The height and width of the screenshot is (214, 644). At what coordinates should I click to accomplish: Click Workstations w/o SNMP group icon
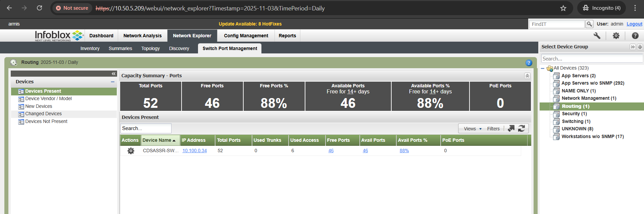point(556,137)
